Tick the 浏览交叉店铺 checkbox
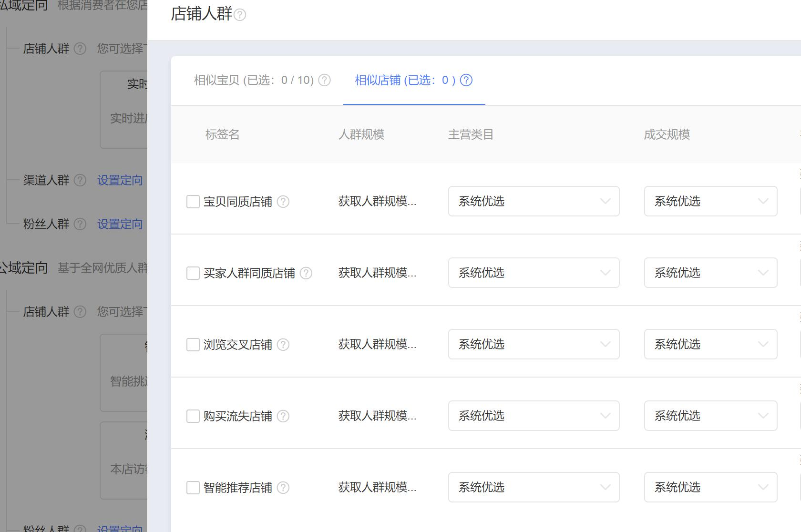The image size is (801, 532). 193,345
